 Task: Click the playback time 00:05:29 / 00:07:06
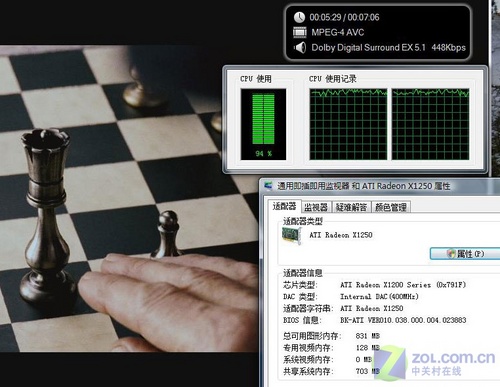tap(344, 17)
